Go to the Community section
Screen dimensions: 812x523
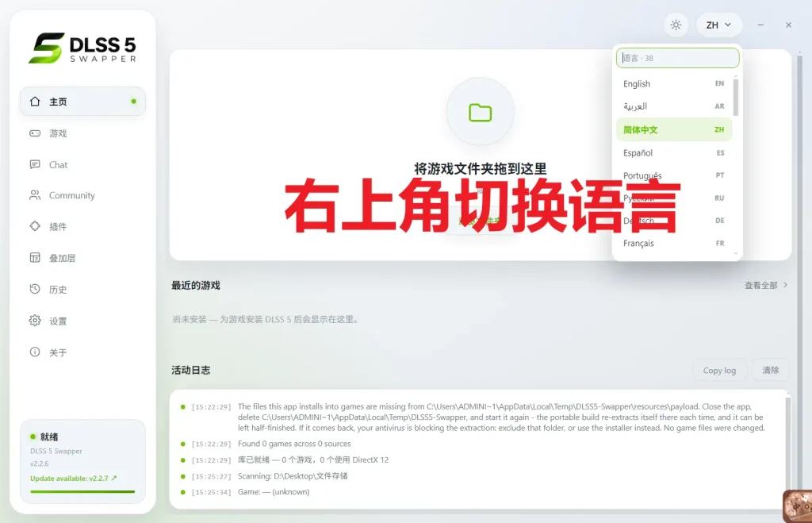82,195
